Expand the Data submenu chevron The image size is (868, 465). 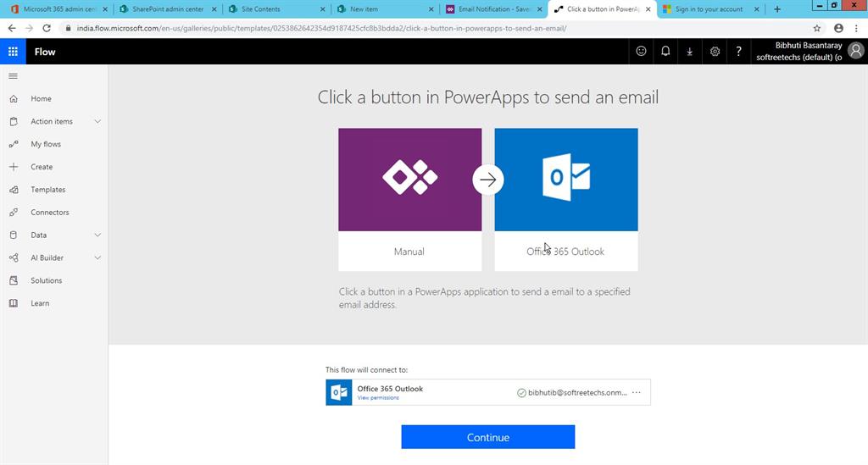pos(97,235)
